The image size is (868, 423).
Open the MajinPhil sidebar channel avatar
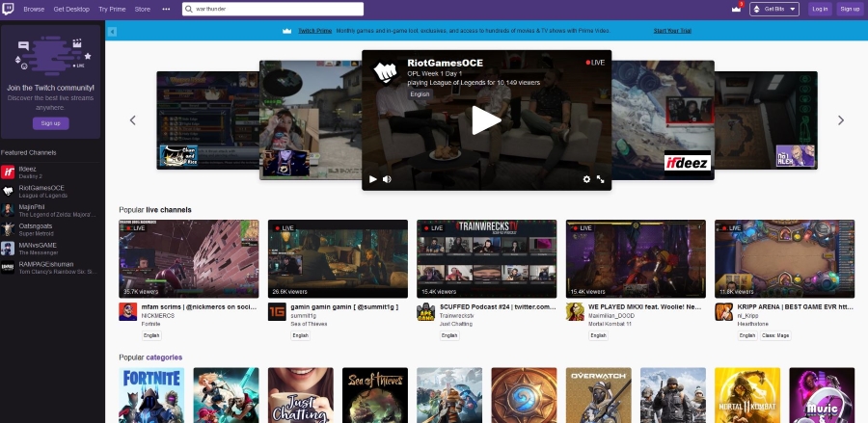click(8, 210)
